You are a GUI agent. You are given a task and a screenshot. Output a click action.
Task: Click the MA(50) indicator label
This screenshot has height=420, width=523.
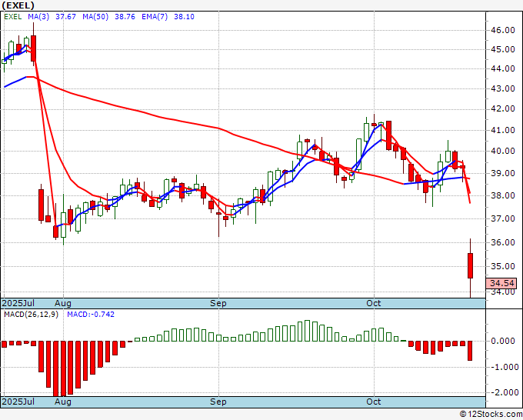(95, 16)
